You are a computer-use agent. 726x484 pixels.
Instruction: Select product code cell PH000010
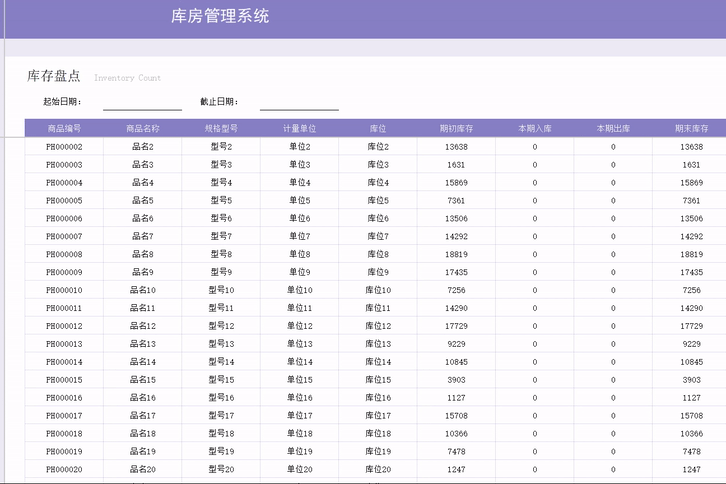tap(64, 290)
